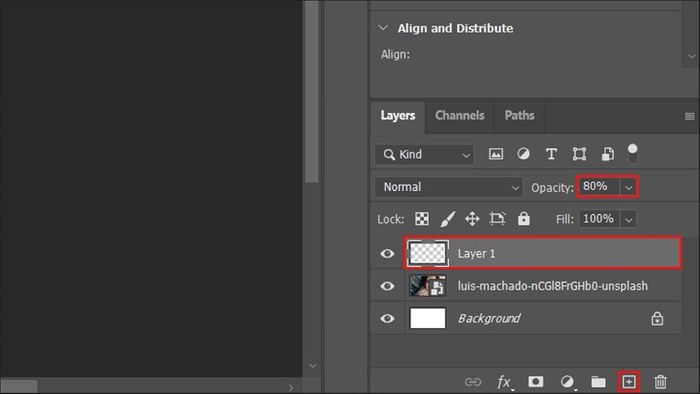This screenshot has width=700, height=394.
Task: Click the Fill label
Action: click(x=565, y=220)
